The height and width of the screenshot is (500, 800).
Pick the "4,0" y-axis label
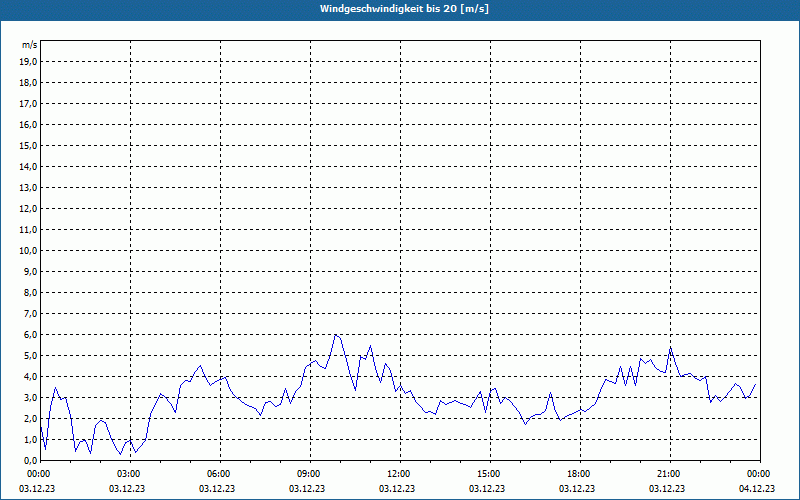pyautogui.click(x=30, y=377)
